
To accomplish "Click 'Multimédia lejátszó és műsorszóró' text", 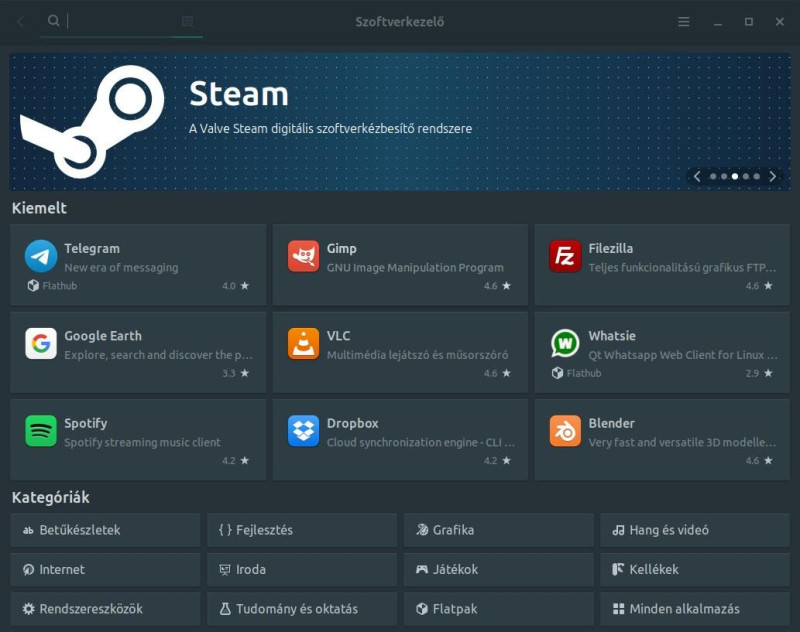I will (417, 355).
